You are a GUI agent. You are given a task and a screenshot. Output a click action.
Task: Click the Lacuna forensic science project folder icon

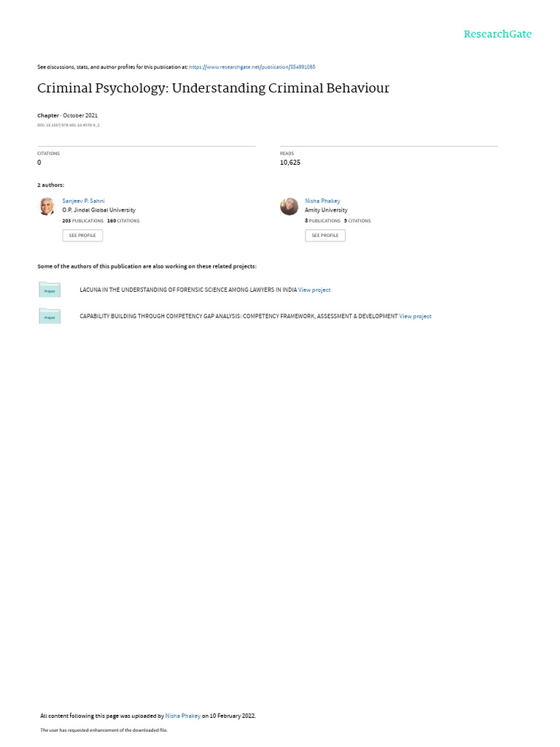point(50,290)
